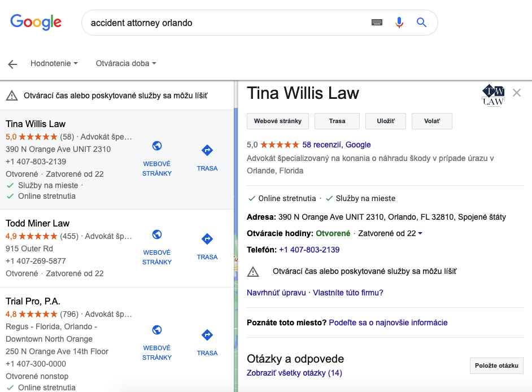This screenshot has height=392, width=532.
Task: Click address 915 Outer Rd
Action: tap(29, 249)
